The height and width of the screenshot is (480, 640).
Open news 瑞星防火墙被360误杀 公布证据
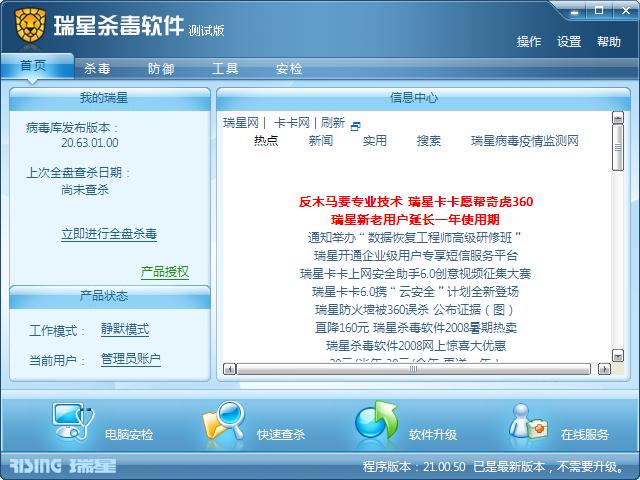[x=415, y=309]
